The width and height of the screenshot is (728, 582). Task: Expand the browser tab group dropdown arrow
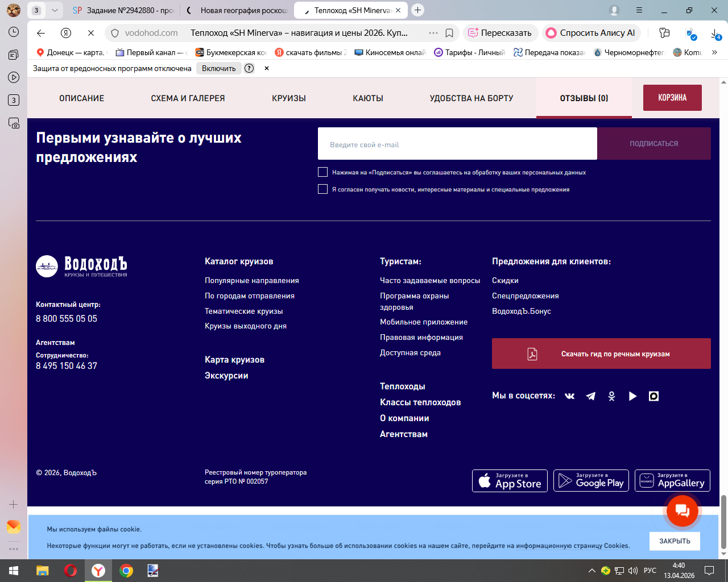55,10
